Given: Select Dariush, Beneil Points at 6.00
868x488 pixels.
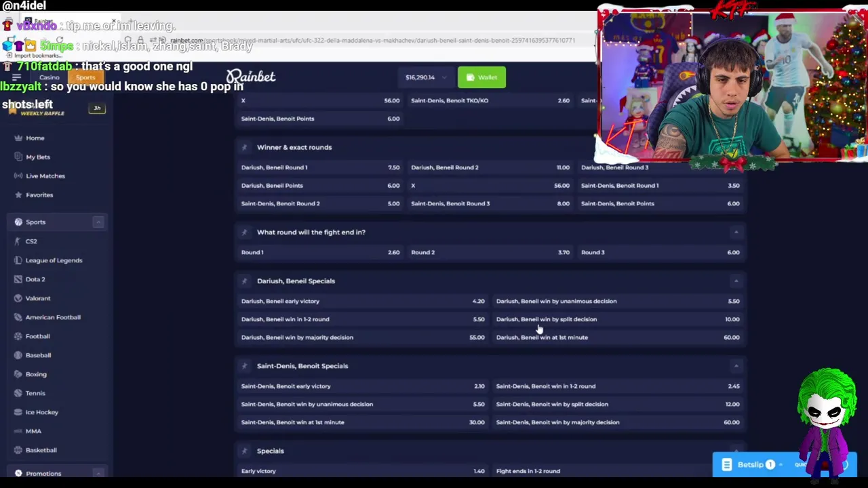Looking at the screenshot, I should point(320,186).
